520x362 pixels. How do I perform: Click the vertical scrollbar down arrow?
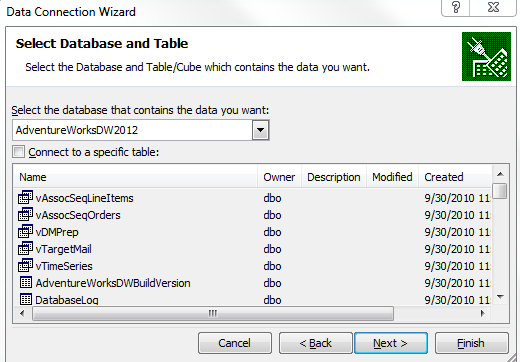(x=500, y=296)
